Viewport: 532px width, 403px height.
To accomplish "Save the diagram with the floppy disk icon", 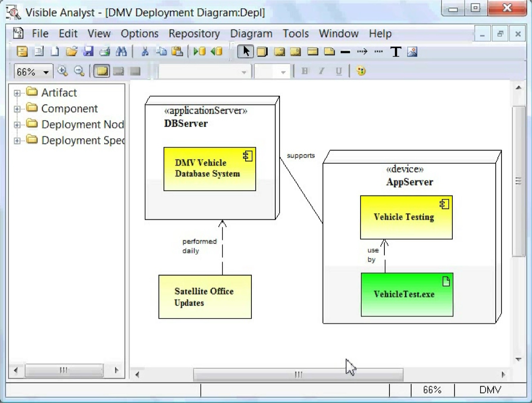I will 88,52.
